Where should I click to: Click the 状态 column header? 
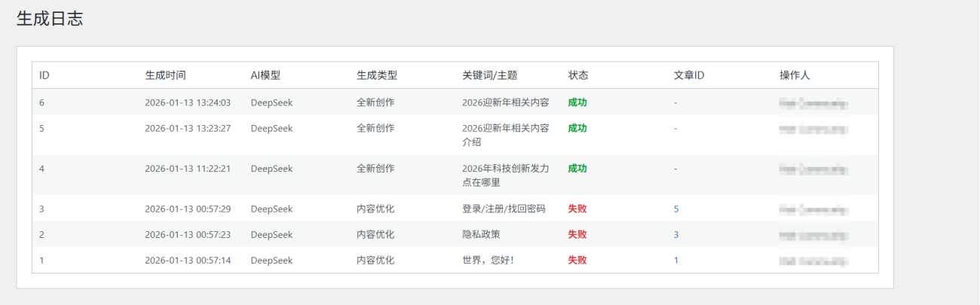[x=578, y=75]
